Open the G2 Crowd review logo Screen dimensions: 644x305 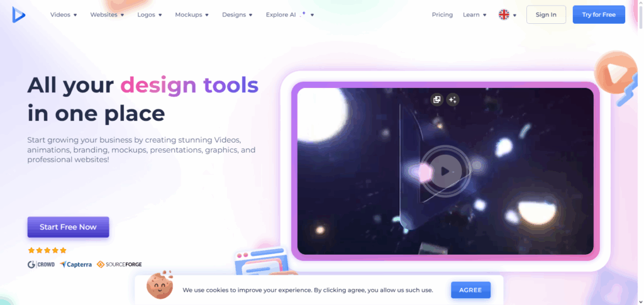(x=41, y=265)
